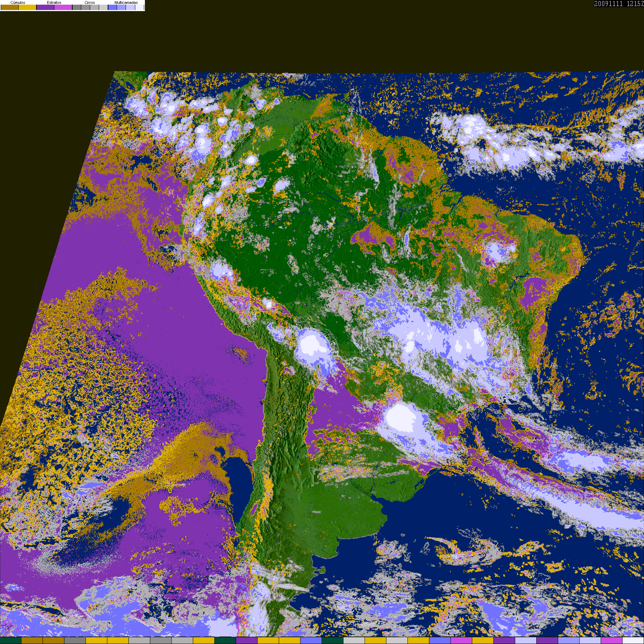Select the dark purple Estratos legend swatch
644x644 pixels.
[45, 7]
